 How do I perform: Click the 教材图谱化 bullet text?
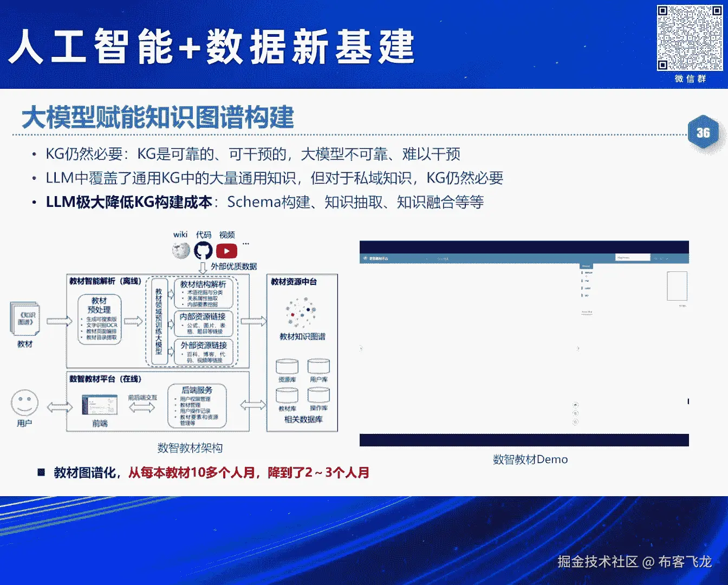[85, 472]
